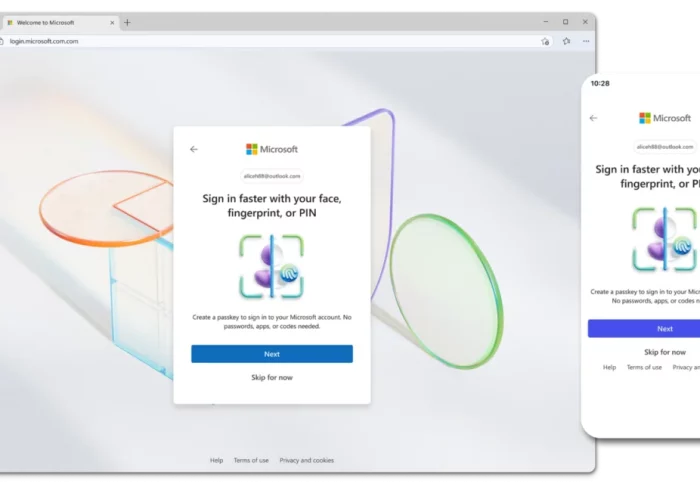Open the favorites list icon in the browser toolbar
Image resolution: width=700 pixels, height=490 pixels.
coord(567,41)
